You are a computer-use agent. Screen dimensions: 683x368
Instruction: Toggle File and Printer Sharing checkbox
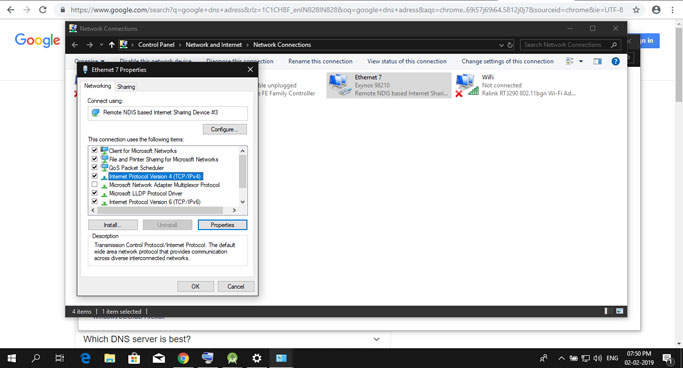(95, 159)
